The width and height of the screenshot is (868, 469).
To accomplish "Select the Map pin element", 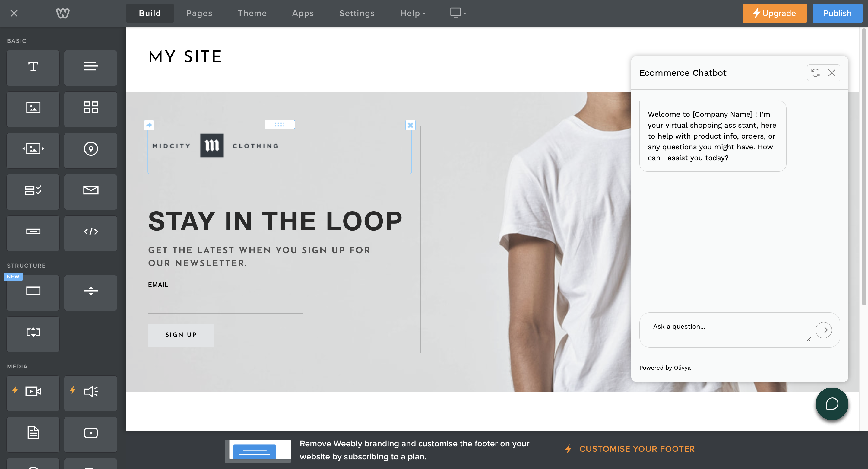I will [x=91, y=150].
